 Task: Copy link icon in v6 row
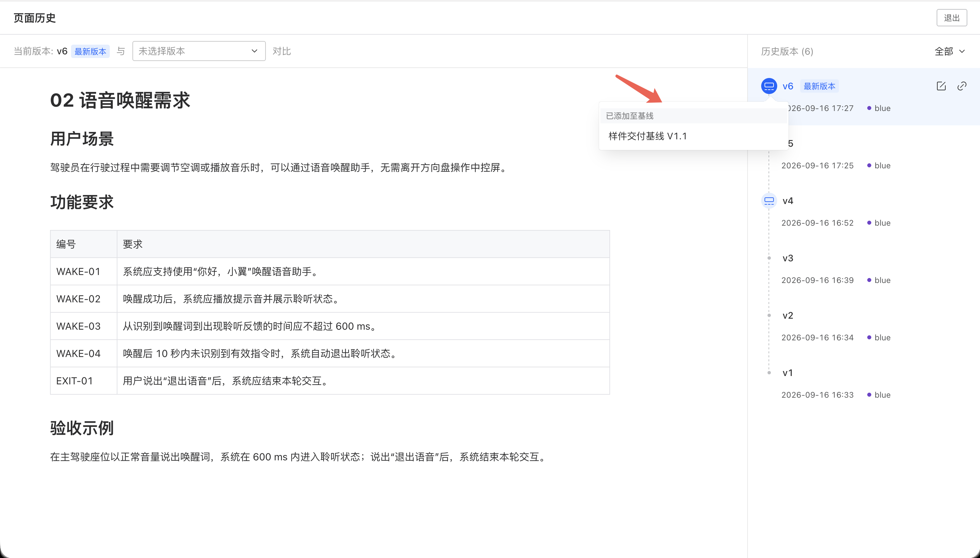[962, 86]
